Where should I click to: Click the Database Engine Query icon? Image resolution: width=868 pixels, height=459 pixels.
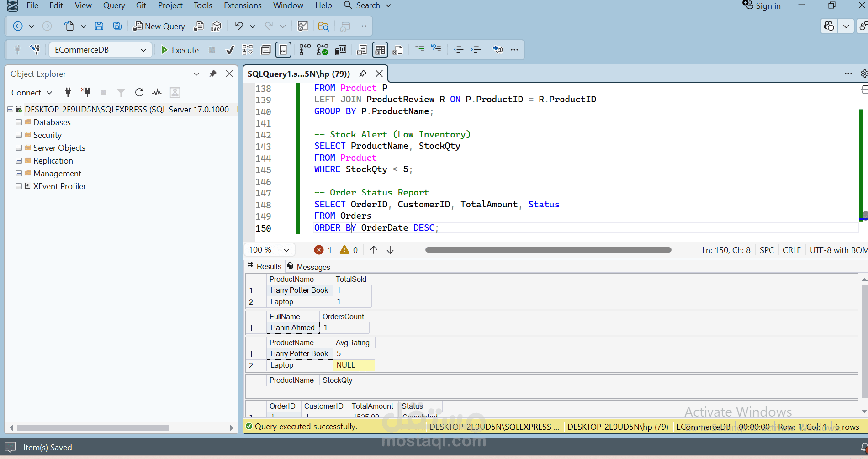(199, 26)
